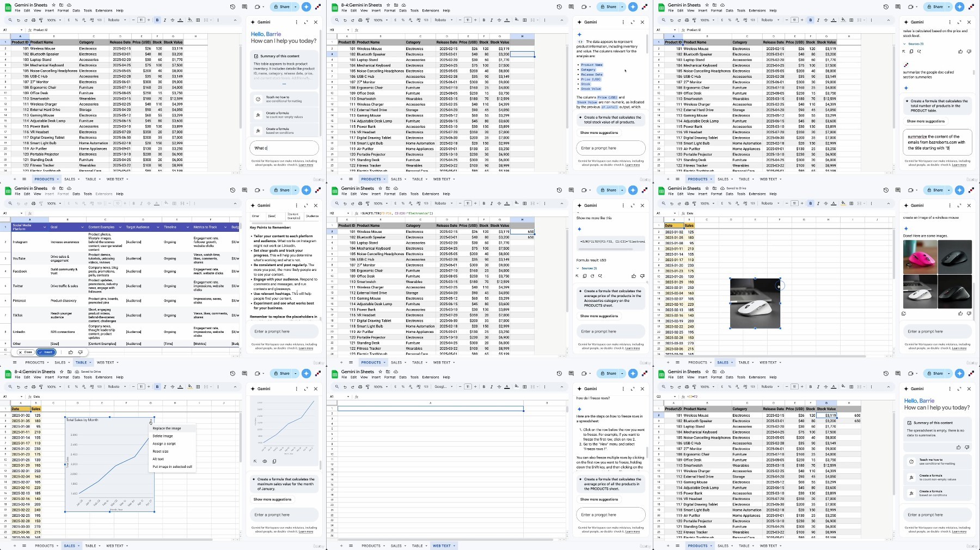Select the bottom-right black mouse thumbnail
This screenshot has width=980, height=550.
955,291
